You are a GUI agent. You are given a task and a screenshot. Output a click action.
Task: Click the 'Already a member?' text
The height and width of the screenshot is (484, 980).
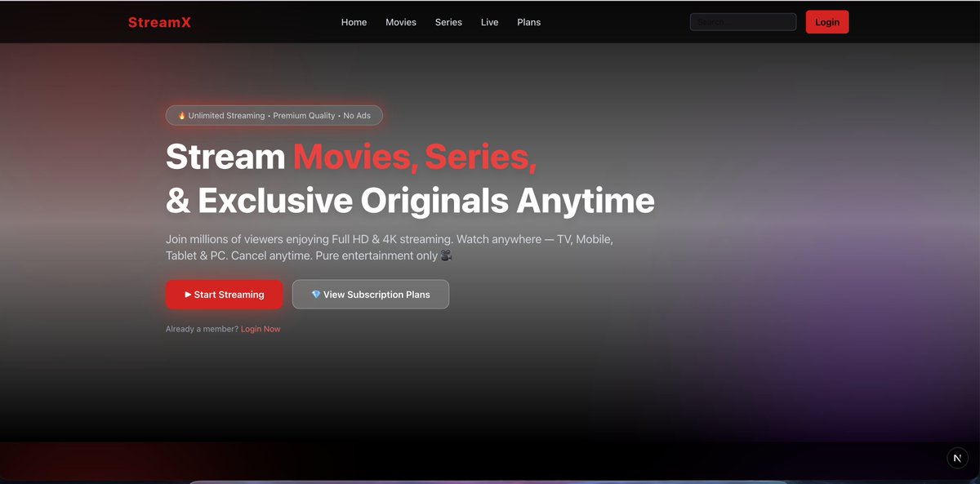pos(202,329)
